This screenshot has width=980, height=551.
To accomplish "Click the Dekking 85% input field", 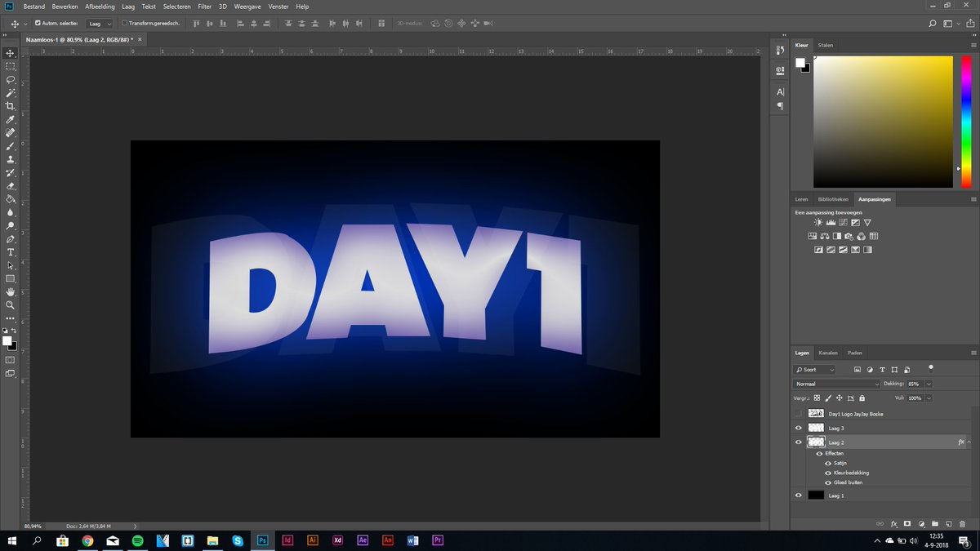I will pyautogui.click(x=915, y=384).
